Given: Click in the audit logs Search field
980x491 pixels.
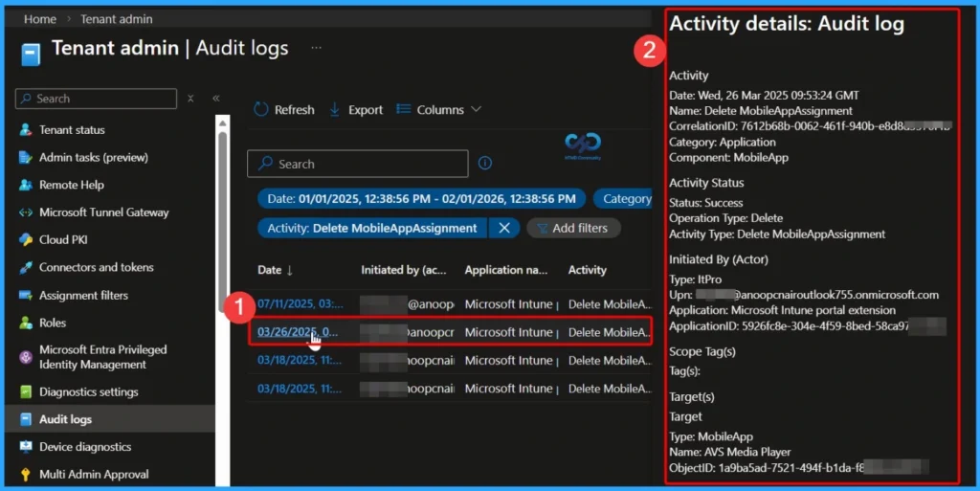Looking at the screenshot, I should pyautogui.click(x=358, y=164).
